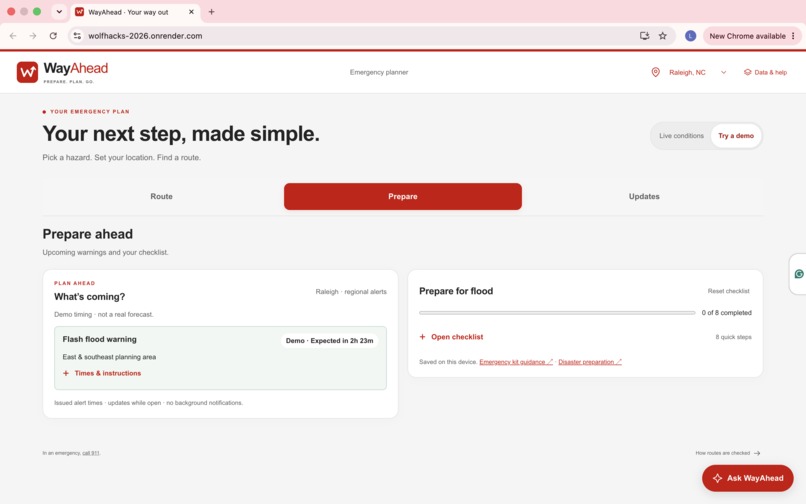Viewport: 806px width, 504px height.
Task: Close the WayAhead browser tab
Action: click(x=191, y=12)
